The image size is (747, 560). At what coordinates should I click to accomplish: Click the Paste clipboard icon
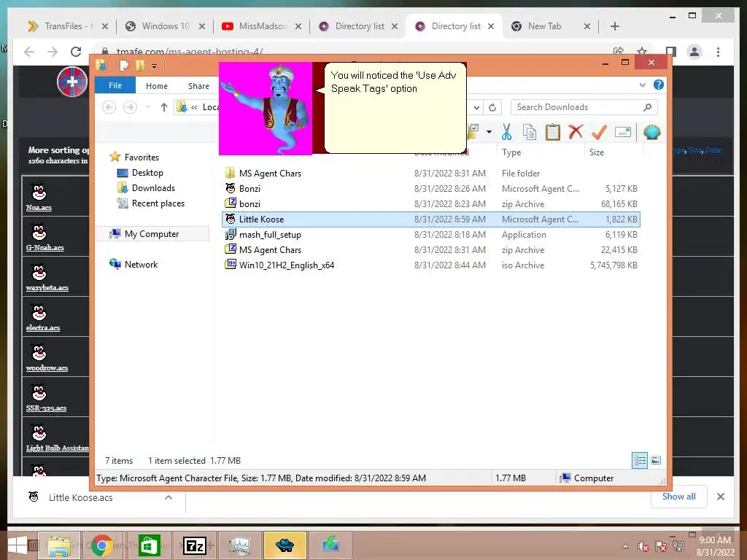[553, 132]
